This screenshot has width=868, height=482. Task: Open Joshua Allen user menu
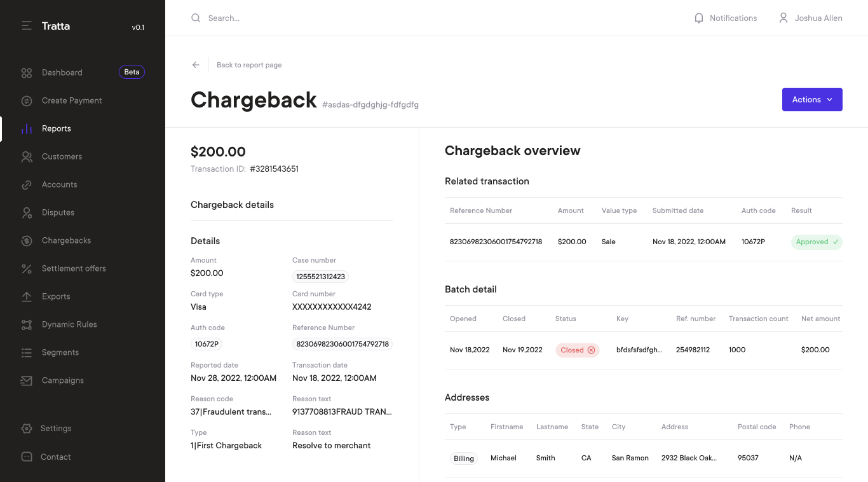pos(811,18)
